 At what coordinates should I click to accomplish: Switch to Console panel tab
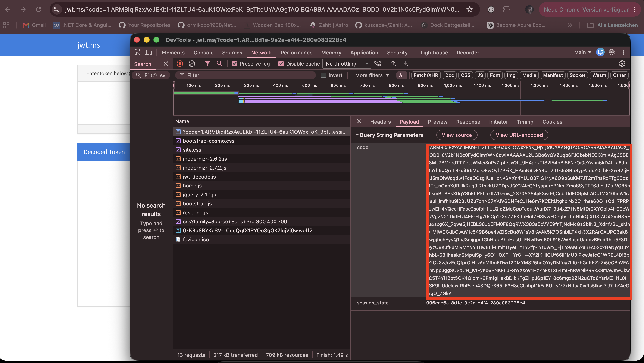pyautogui.click(x=203, y=53)
